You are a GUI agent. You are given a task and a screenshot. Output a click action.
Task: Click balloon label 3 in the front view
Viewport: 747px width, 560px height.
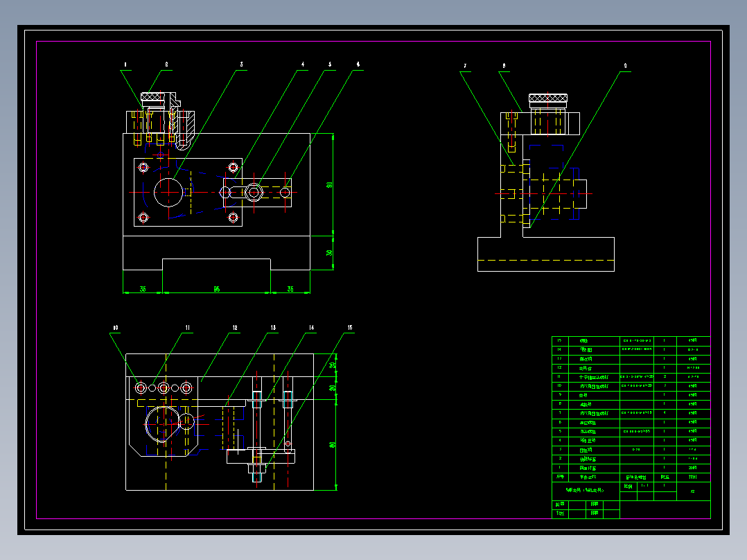pyautogui.click(x=241, y=64)
